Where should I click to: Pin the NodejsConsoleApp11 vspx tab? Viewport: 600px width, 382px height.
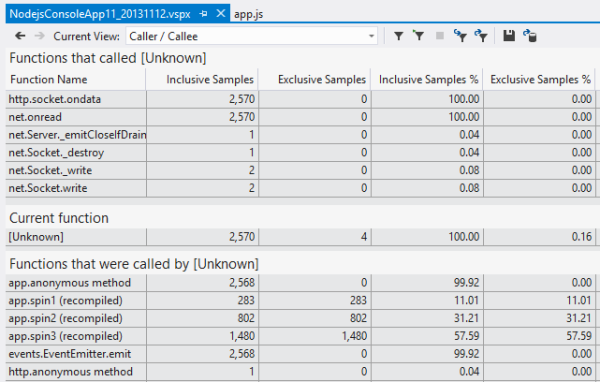[204, 14]
